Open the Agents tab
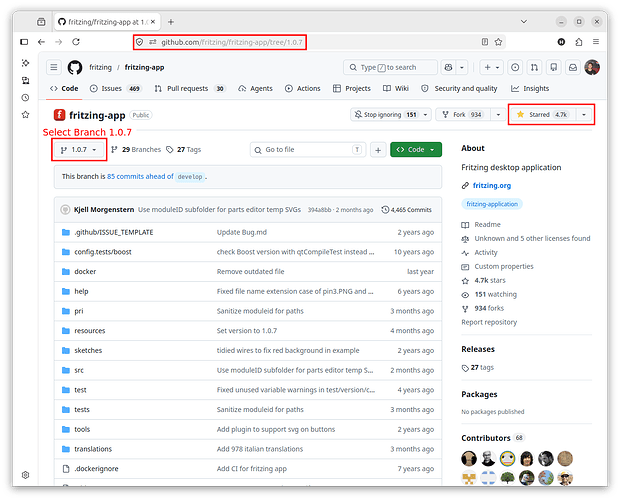The image size is (620, 500). click(x=255, y=89)
